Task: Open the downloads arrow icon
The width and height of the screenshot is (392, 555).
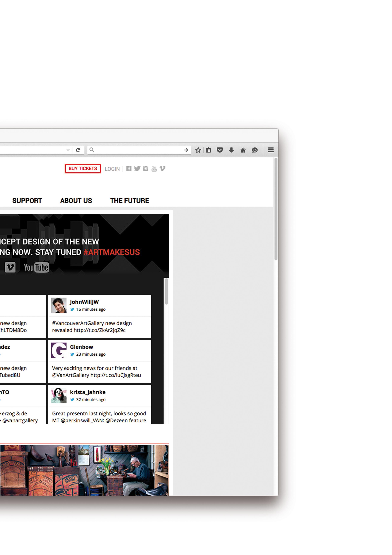Action: 231,150
